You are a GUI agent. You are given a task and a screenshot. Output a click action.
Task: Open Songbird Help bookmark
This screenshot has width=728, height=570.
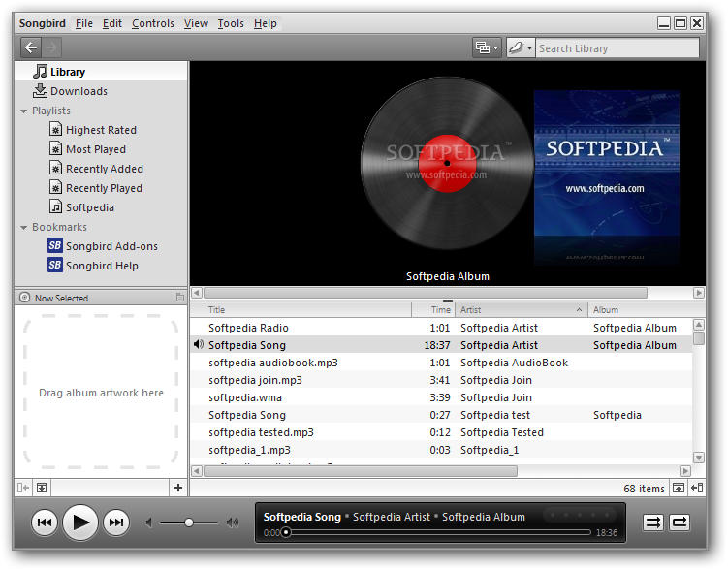(102, 266)
